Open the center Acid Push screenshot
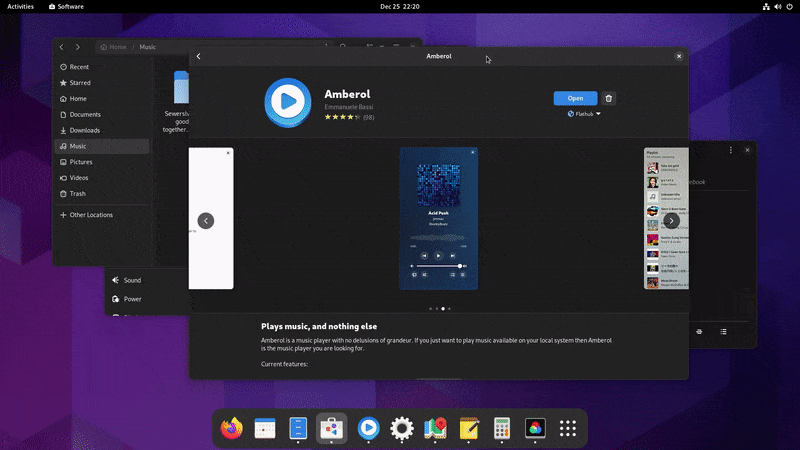This screenshot has width=800, height=450. click(438, 218)
